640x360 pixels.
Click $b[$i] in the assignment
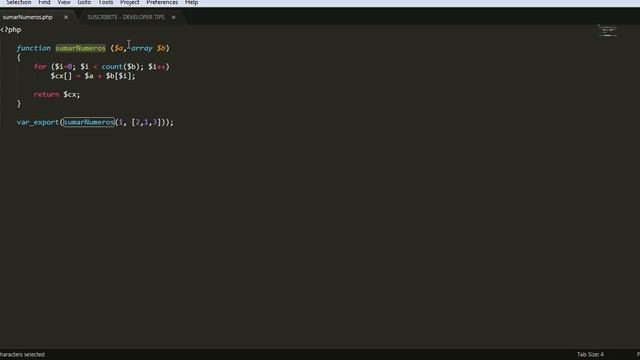point(118,76)
